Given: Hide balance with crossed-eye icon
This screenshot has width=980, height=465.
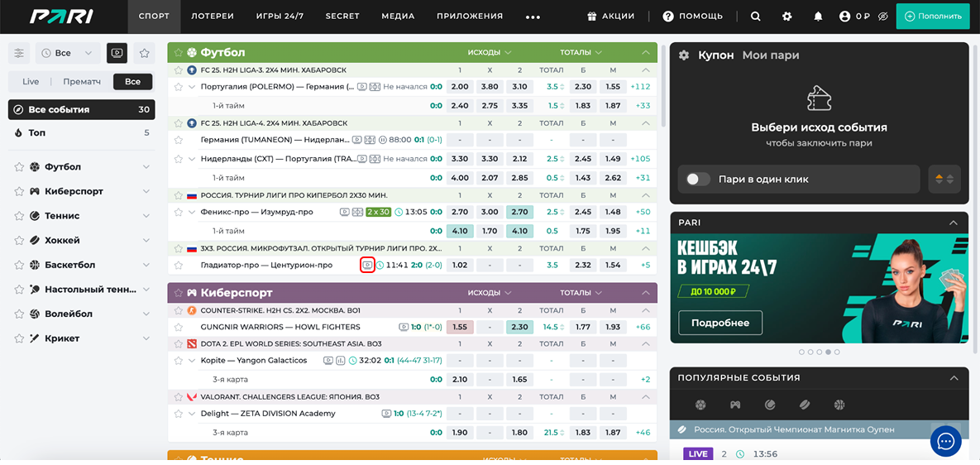Looking at the screenshot, I should pos(882,17).
